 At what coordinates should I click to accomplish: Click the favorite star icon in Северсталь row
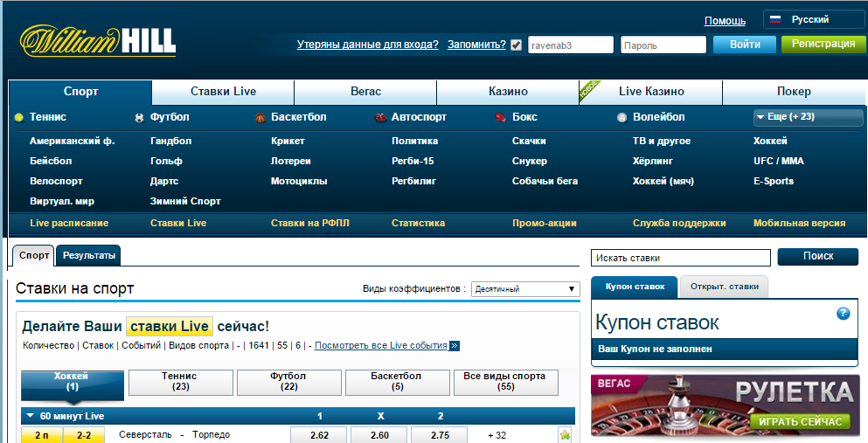[x=565, y=434]
